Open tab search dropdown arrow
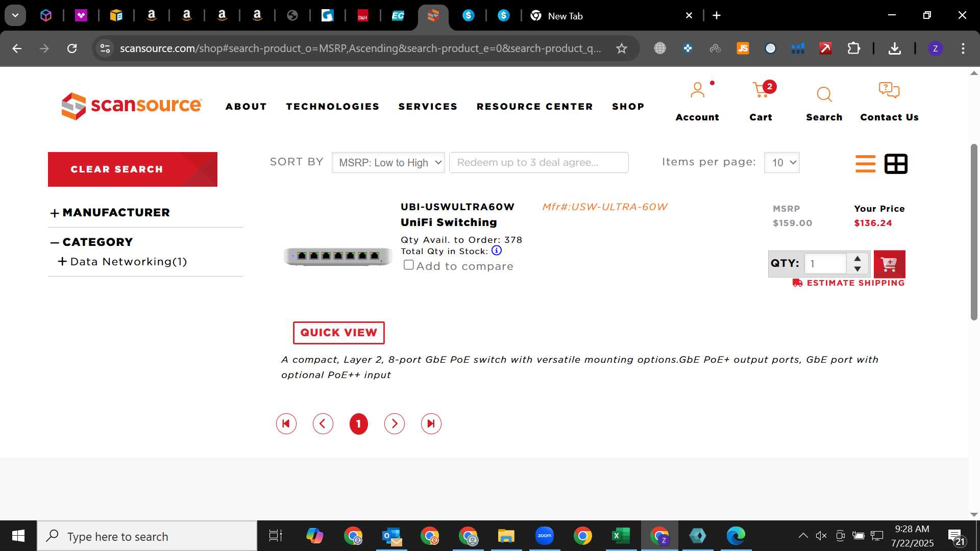The image size is (980, 551). click(15, 15)
